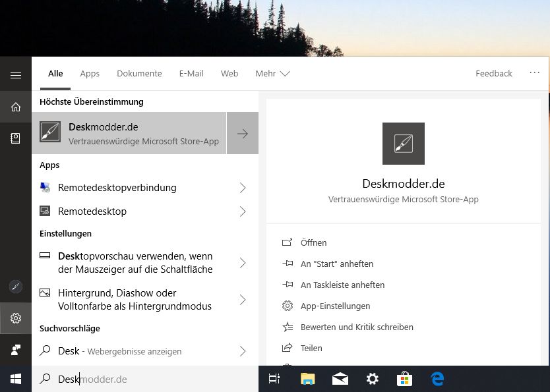Screen dimensions: 550x392
Task: Click the magnifier icon beside Desk suggestion
Action: pos(45,350)
